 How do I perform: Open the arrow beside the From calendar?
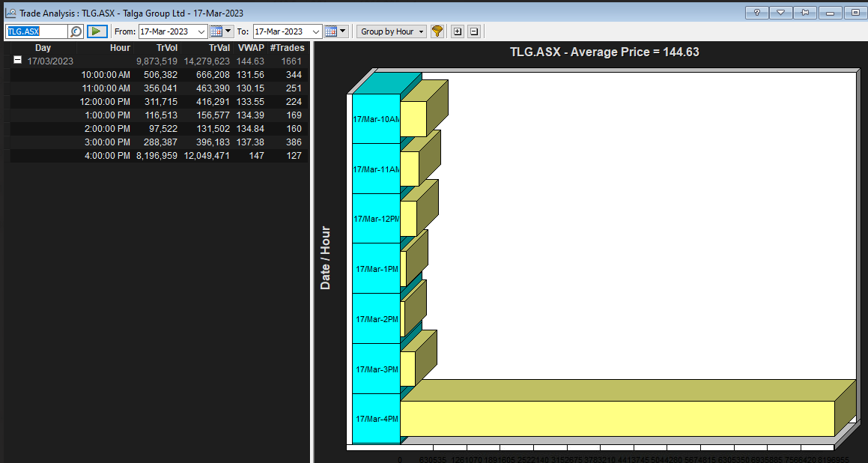coord(228,31)
